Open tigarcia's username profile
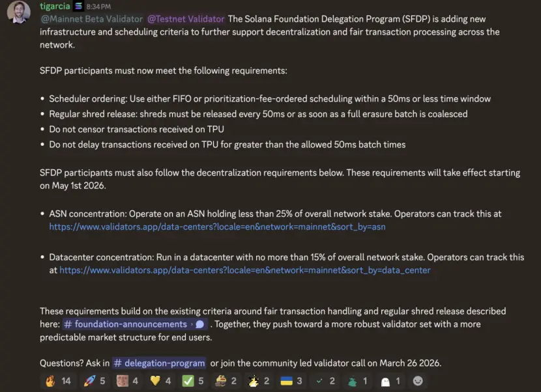Screen dimensions: 541x392 pyautogui.click(x=55, y=7)
